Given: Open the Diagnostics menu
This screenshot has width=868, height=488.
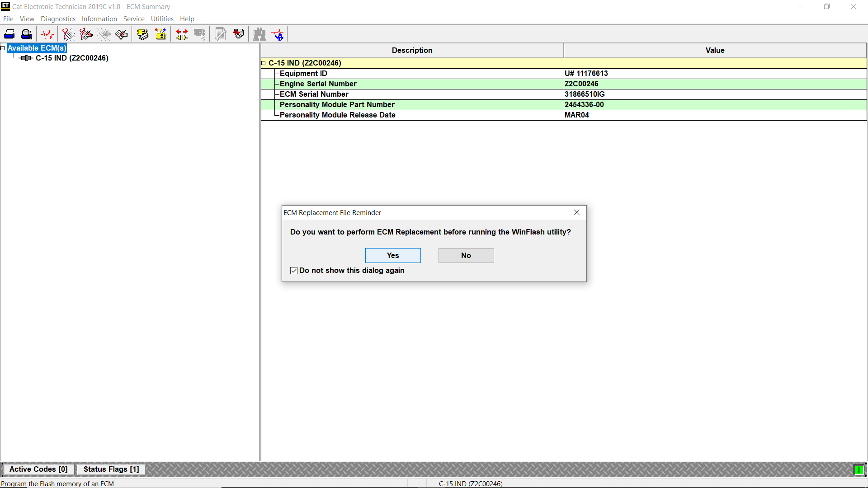Looking at the screenshot, I should pyautogui.click(x=58, y=19).
